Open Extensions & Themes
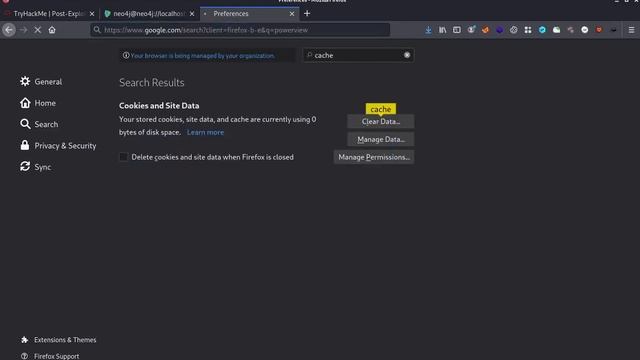 [58, 340]
